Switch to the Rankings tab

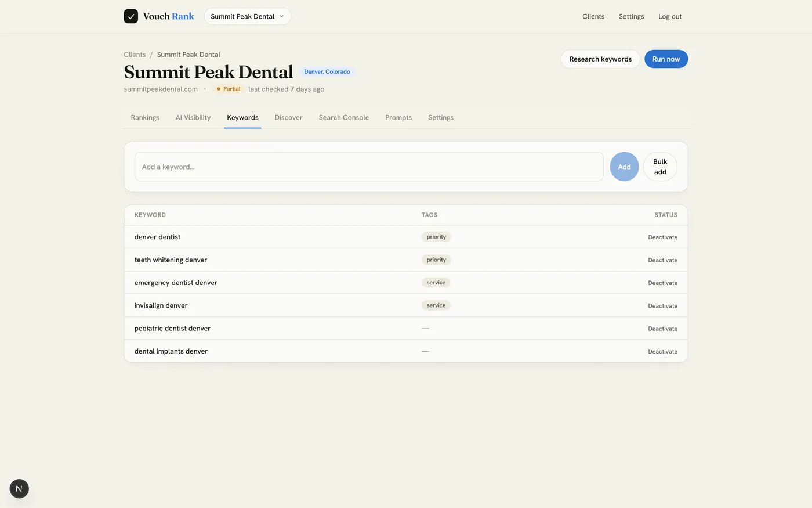(145, 117)
